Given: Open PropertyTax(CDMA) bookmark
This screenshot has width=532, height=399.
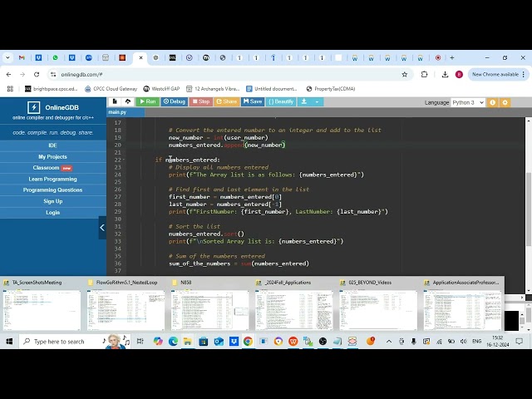Looking at the screenshot, I should [x=331, y=89].
